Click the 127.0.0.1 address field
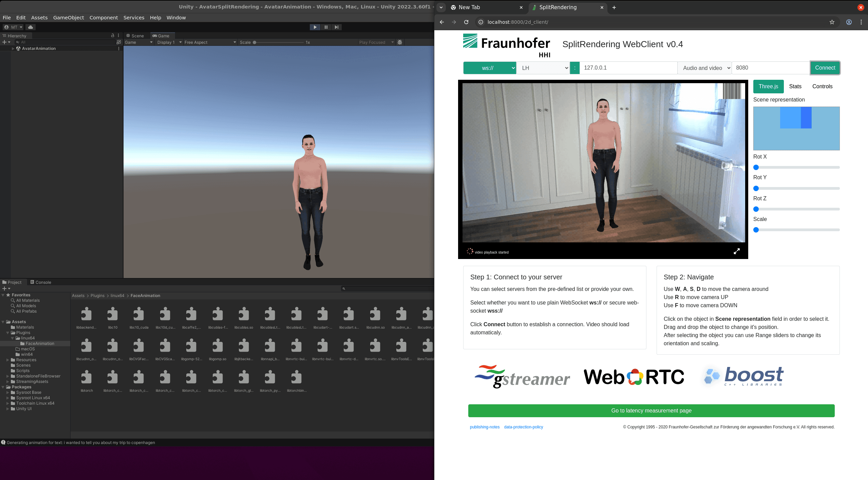 [x=628, y=68]
